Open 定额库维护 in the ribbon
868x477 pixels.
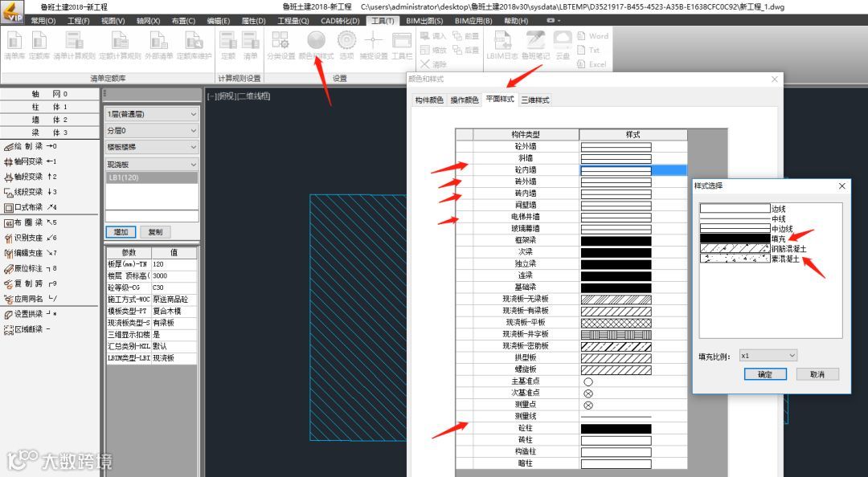pyautogui.click(x=194, y=46)
